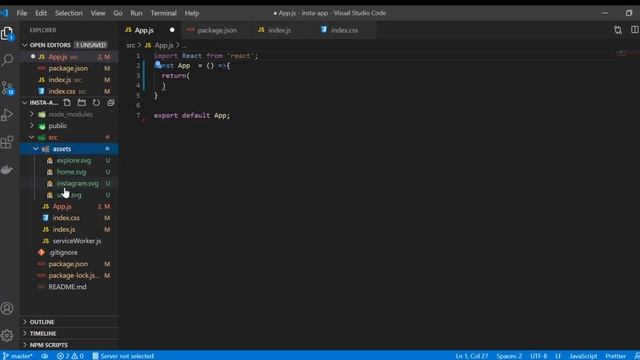Screen dimensions: 640x360
Task: Click Split Editor icon at top right
Action: tap(634, 30)
